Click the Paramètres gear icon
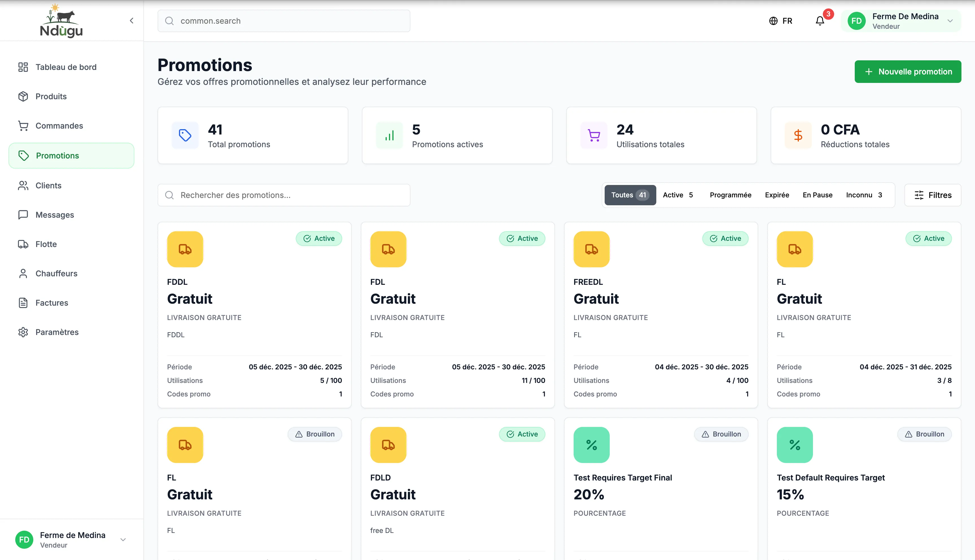The height and width of the screenshot is (560, 975). pos(23,332)
